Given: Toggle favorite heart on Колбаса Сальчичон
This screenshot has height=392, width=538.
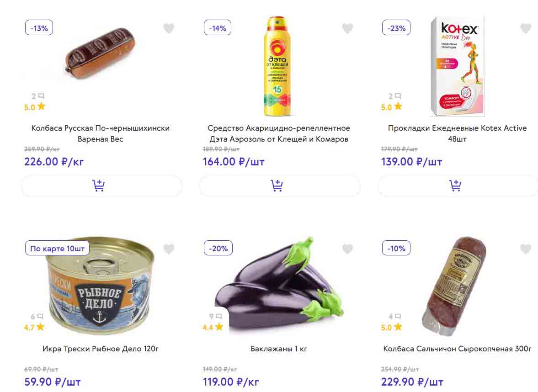Looking at the screenshot, I should click(x=526, y=249).
